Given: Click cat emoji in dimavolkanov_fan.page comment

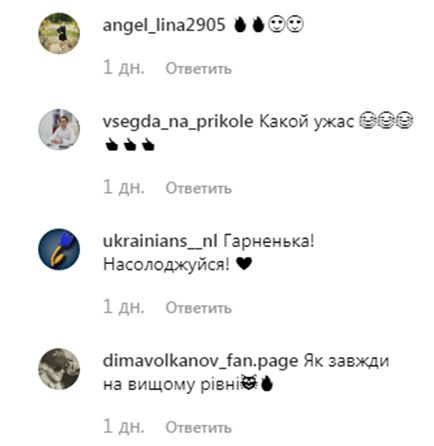Looking at the screenshot, I should (249, 383).
